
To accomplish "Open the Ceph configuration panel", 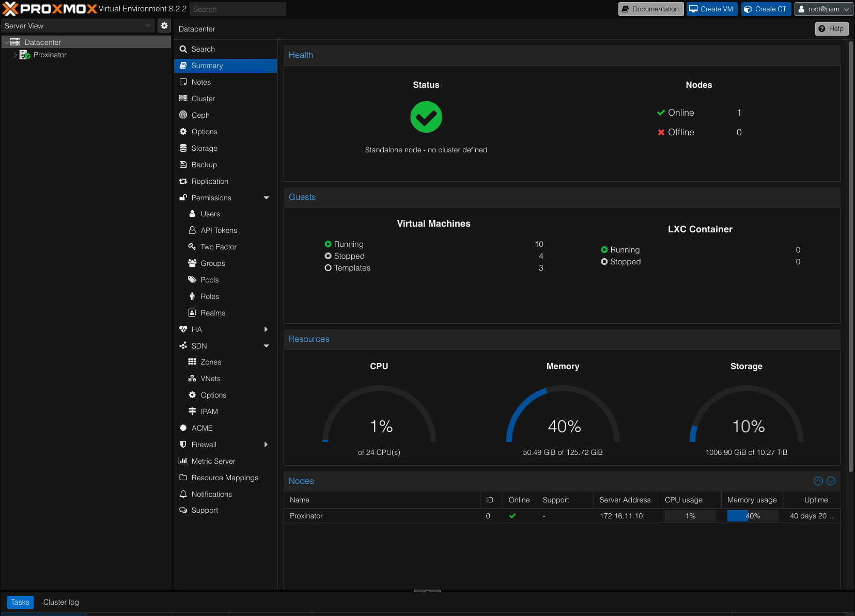I will tap(200, 115).
